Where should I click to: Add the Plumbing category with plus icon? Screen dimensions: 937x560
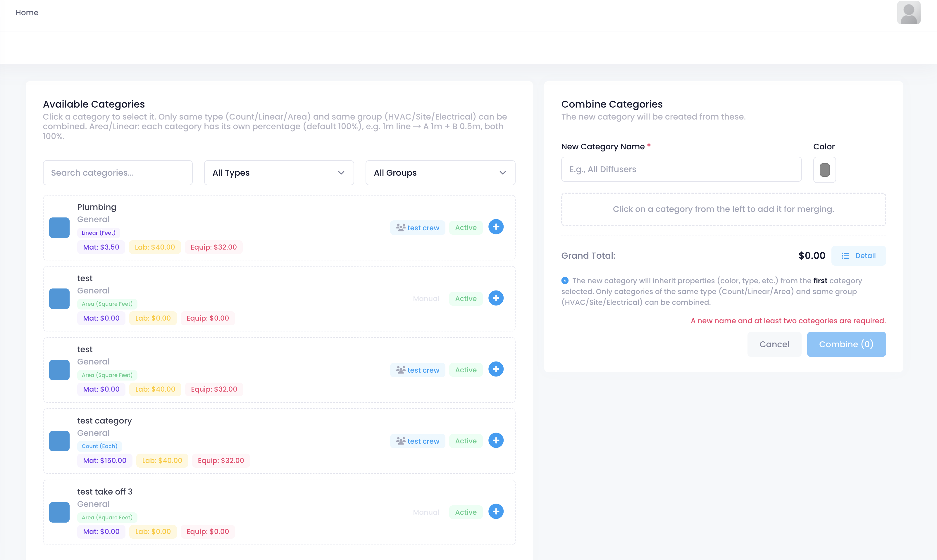coord(496,227)
